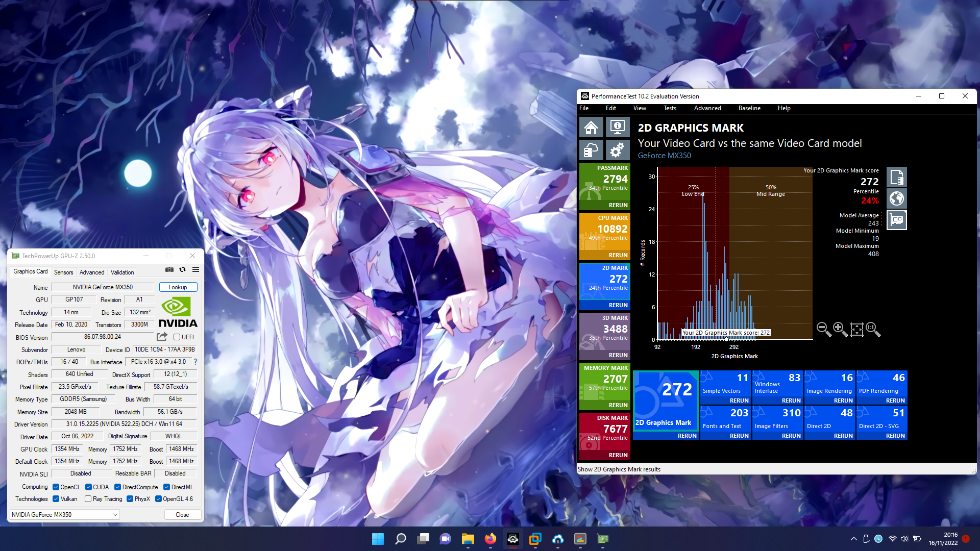Image resolution: width=980 pixels, height=551 pixels.
Task: Zoom in the 2D graph
Action: 840,329
